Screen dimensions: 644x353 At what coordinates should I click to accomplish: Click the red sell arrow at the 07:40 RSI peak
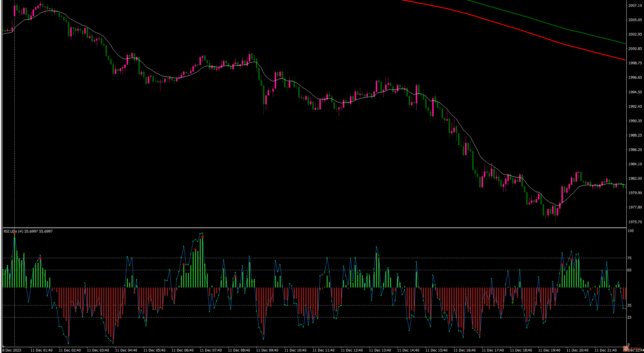202,237
